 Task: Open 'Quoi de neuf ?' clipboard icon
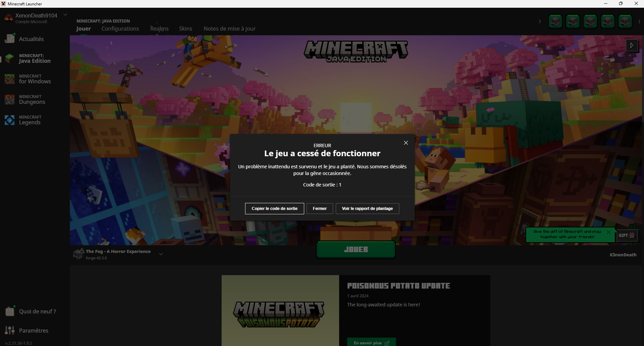[x=10, y=311]
